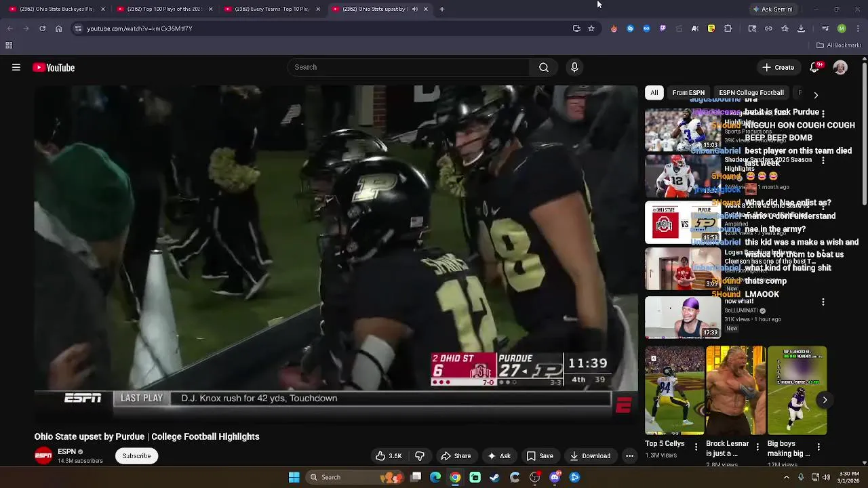The height and width of the screenshot is (488, 868).
Task: Open Chrome media controls icon
Action: point(825,28)
